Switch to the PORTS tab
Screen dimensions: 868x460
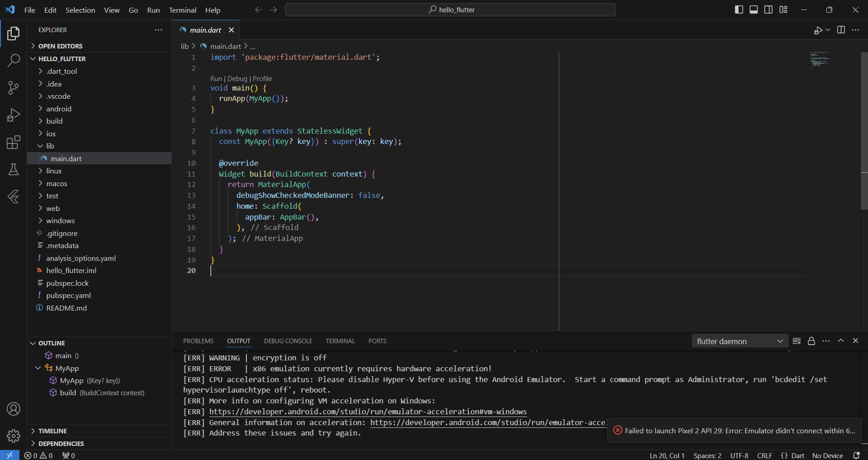(377, 341)
